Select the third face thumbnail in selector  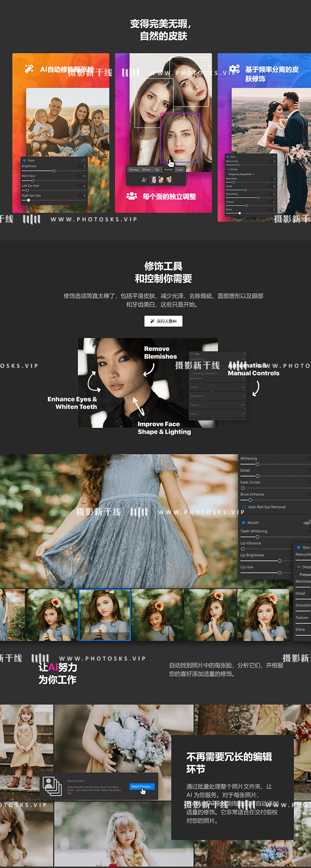point(169,180)
